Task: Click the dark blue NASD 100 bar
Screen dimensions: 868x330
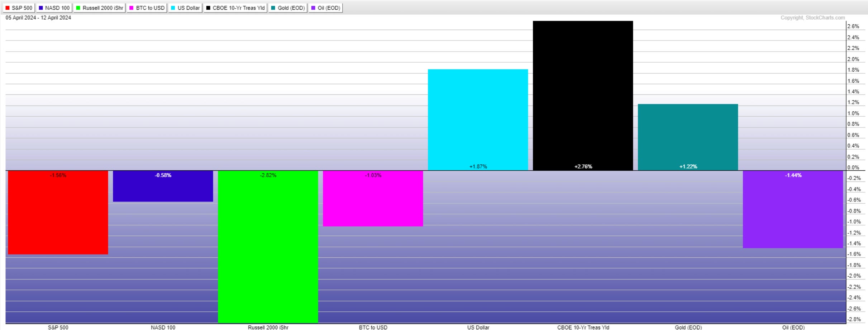Action: point(163,186)
